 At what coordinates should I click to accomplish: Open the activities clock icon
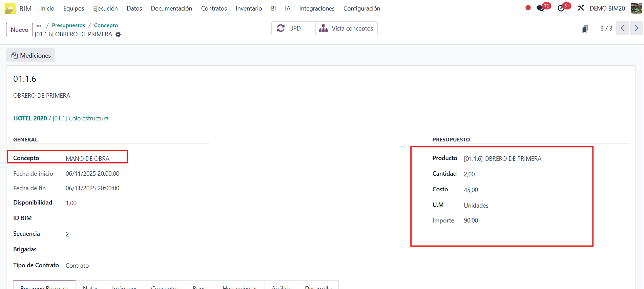561,8
